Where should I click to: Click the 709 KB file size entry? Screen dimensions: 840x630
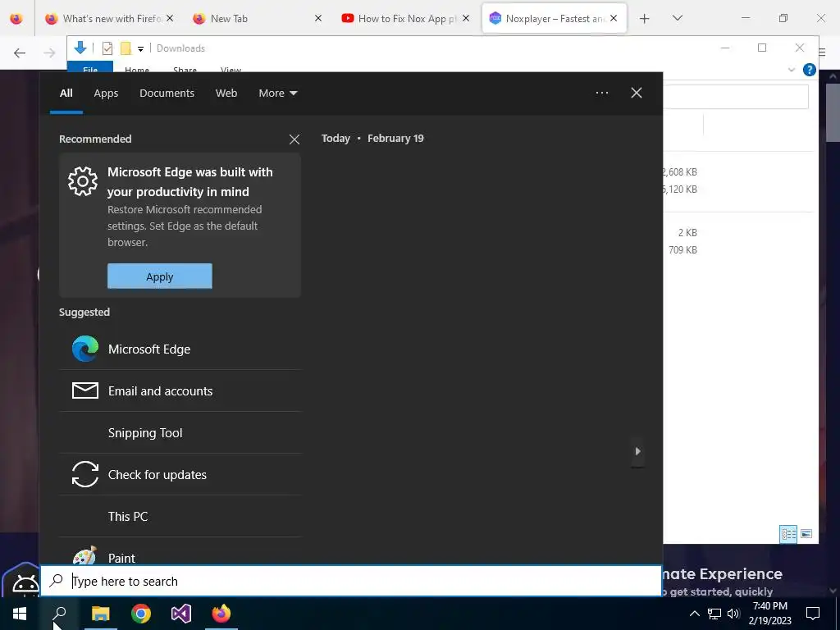click(682, 249)
